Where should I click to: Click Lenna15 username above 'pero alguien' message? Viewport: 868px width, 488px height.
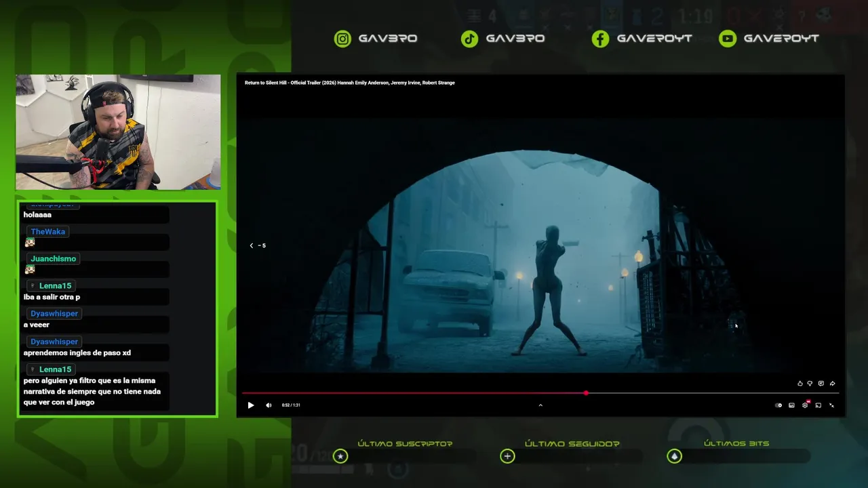(55, 369)
